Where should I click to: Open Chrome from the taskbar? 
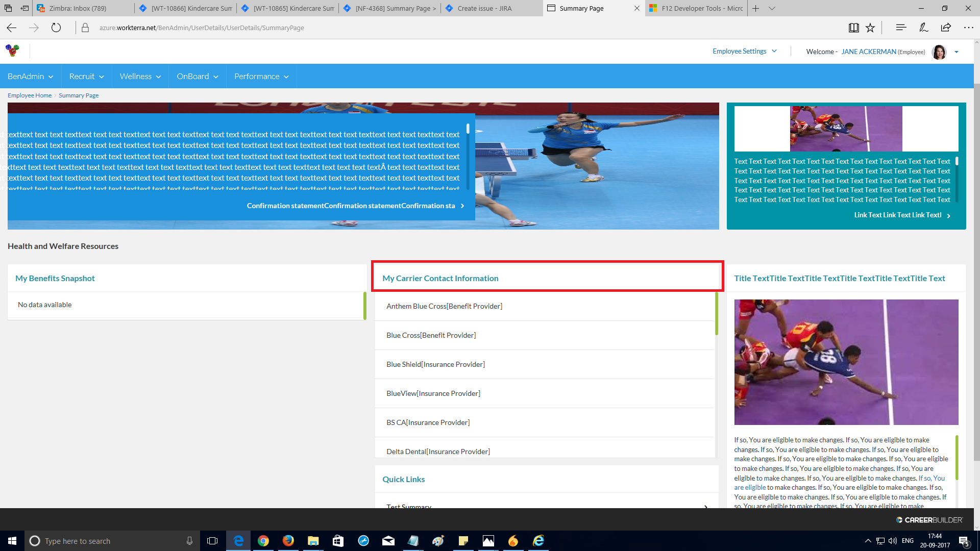[x=263, y=541]
